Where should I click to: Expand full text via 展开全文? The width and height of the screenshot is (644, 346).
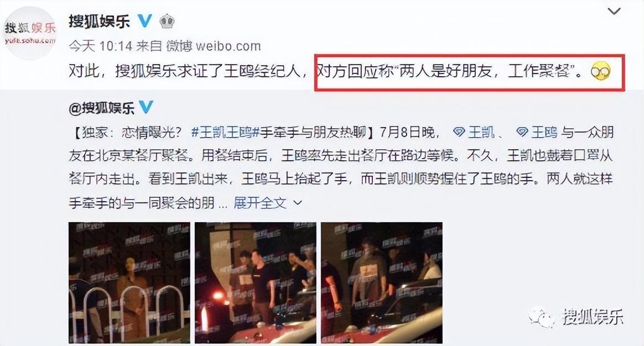(x=259, y=203)
